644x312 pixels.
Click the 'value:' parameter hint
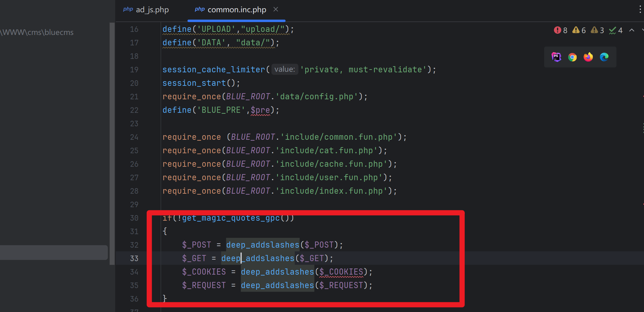[x=285, y=69]
